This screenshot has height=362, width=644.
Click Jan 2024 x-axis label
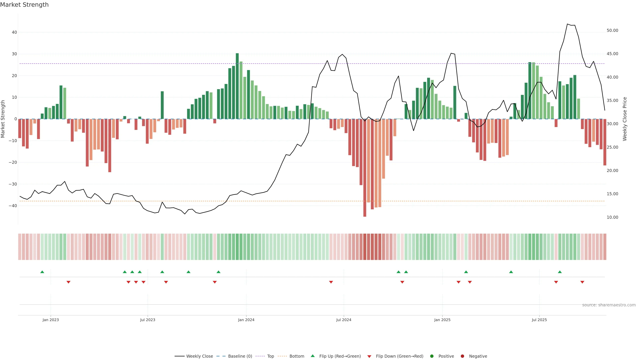tap(246, 320)
